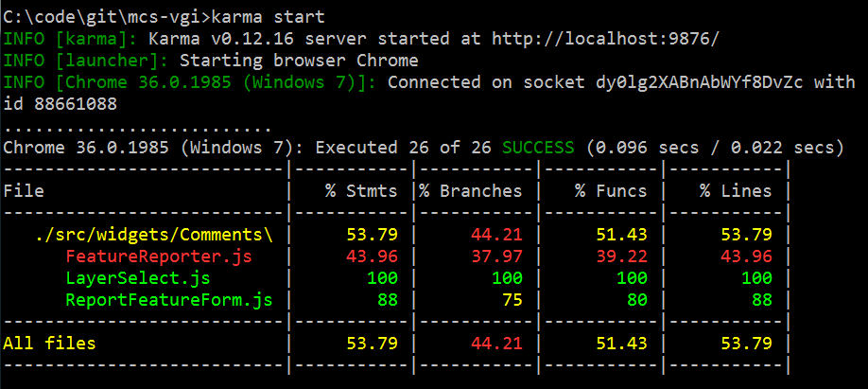Click the 37.97 branches value for FeatureReporter.js
Viewport: 868px width, 389px height.
click(x=496, y=256)
